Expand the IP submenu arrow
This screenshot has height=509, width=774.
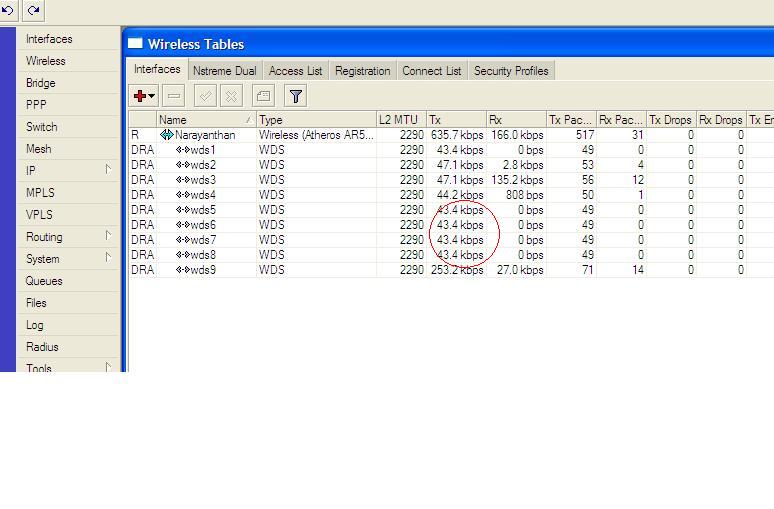(108, 169)
